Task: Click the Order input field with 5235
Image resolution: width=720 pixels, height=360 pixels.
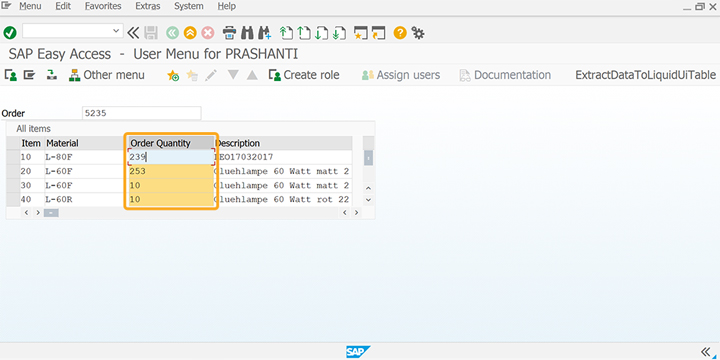Action: pyautogui.click(x=141, y=113)
